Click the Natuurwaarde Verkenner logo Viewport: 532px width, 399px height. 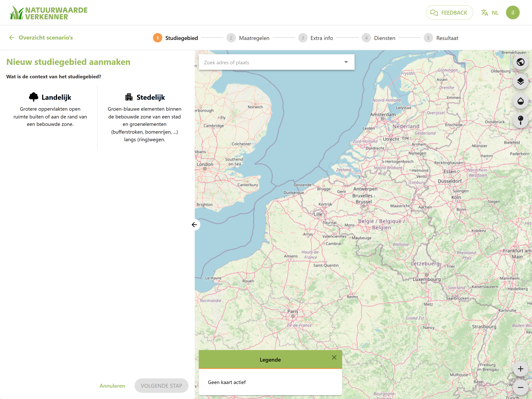click(x=48, y=13)
